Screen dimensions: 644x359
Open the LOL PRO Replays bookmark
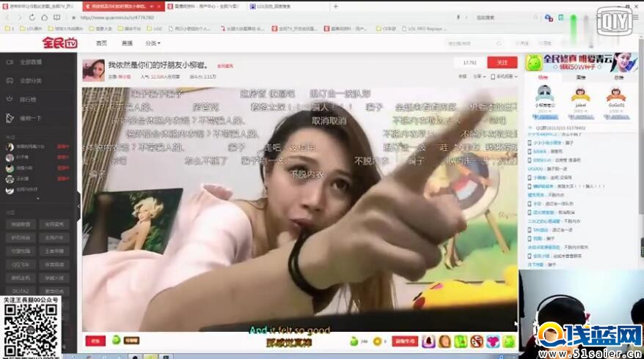[x=425, y=29]
